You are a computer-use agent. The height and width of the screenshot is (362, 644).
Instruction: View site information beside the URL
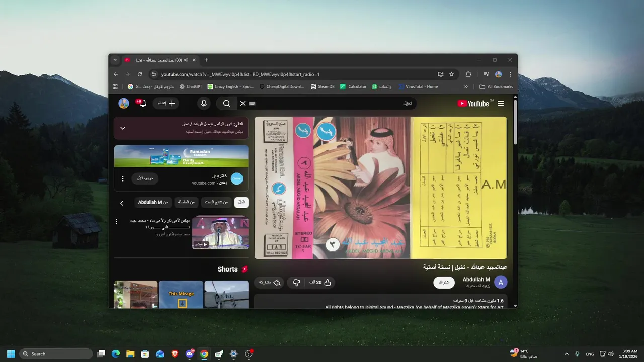point(154,74)
